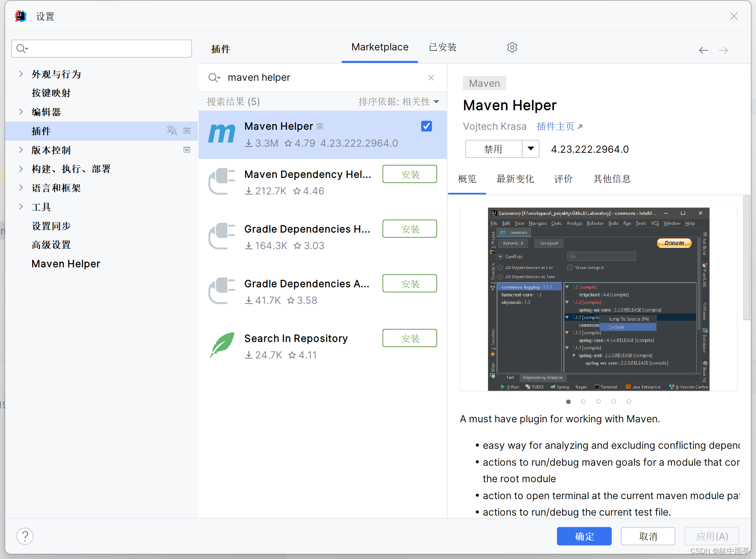The width and height of the screenshot is (756, 559).
Task: Click the Gradle Dependencies H... plug icon
Action: (x=222, y=236)
